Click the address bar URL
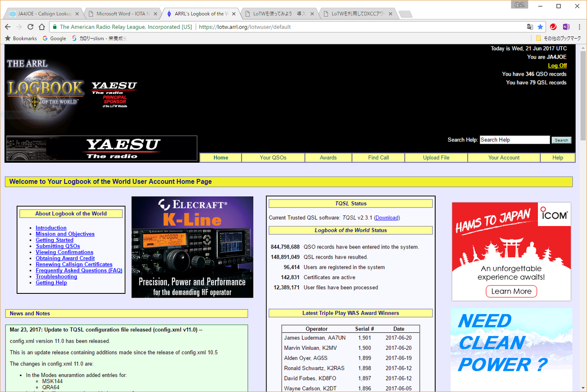This screenshot has height=392, width=587. [245, 27]
